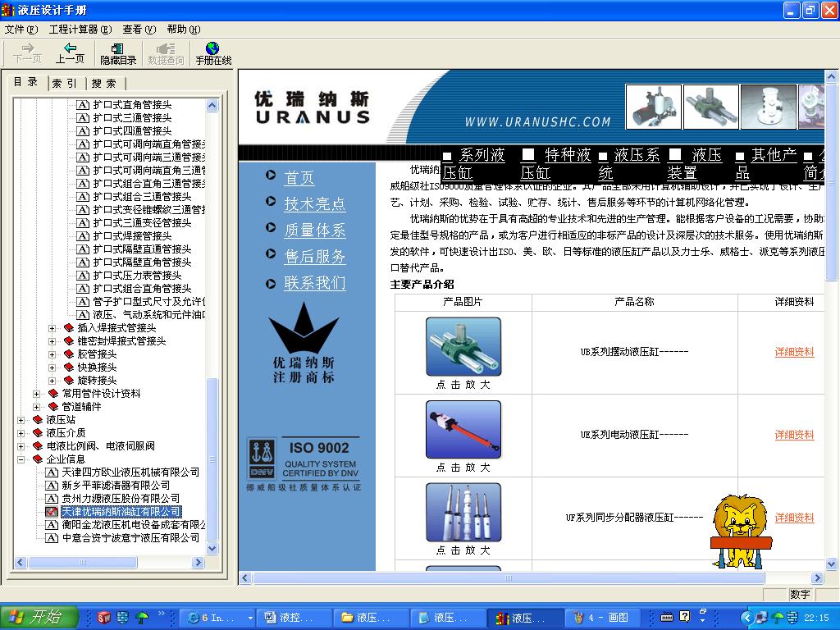
Task: Open 中意合资宁波意宁液压有限公司 entry
Action: tap(130, 538)
